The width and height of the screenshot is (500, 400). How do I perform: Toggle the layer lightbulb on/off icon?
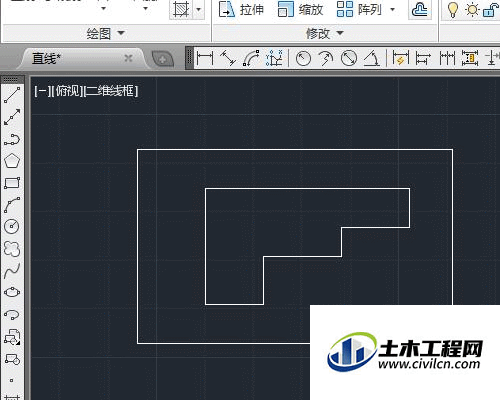pyautogui.click(x=452, y=10)
